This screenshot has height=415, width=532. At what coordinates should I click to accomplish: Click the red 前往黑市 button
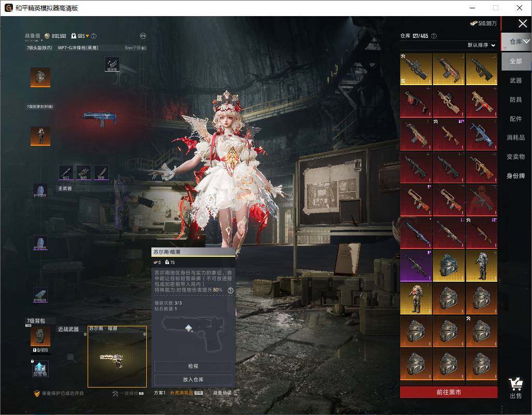coord(449,392)
